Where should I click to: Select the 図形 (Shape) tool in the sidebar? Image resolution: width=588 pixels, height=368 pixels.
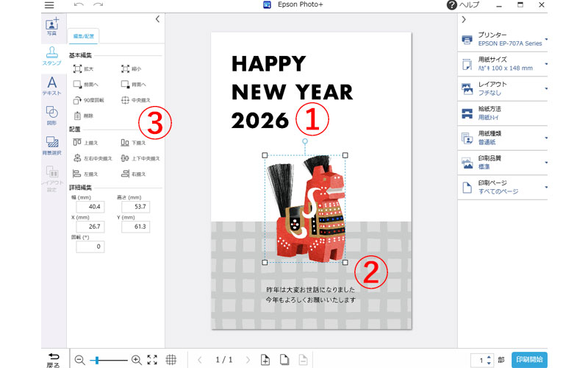tap(51, 115)
